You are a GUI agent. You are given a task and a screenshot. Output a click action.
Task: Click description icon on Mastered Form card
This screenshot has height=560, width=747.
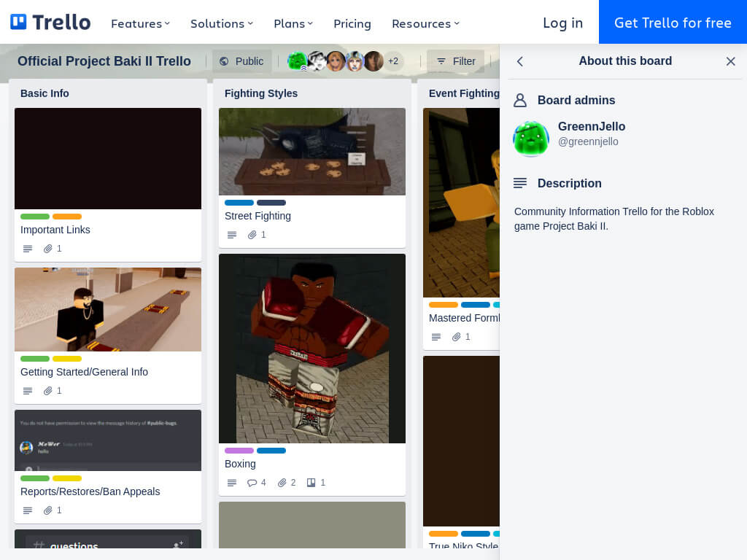(x=436, y=337)
